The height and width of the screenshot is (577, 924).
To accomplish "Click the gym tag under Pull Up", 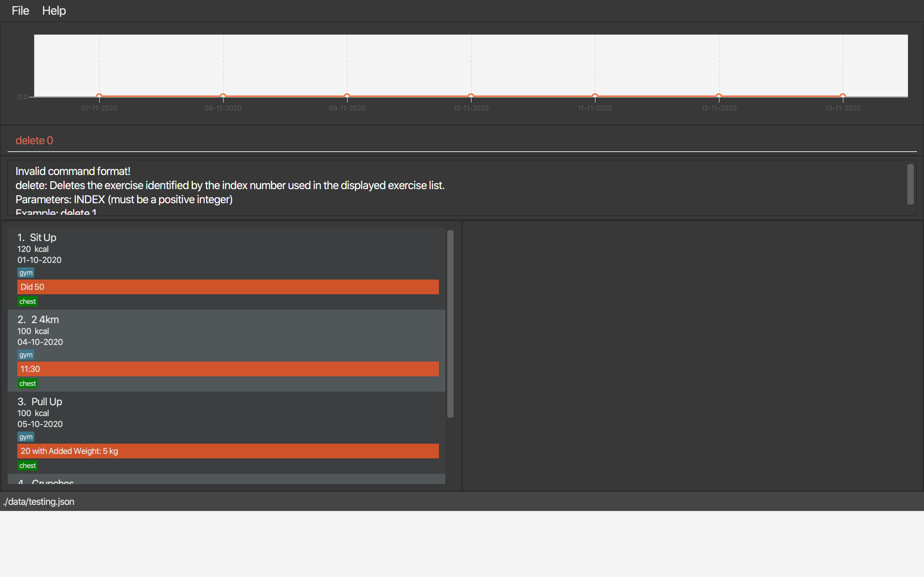I will [26, 437].
